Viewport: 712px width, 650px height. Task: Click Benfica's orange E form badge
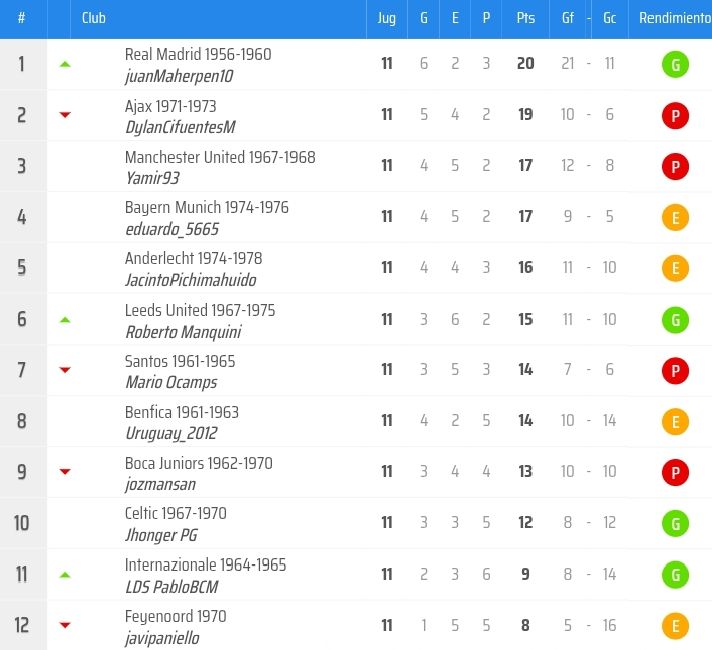click(x=675, y=422)
